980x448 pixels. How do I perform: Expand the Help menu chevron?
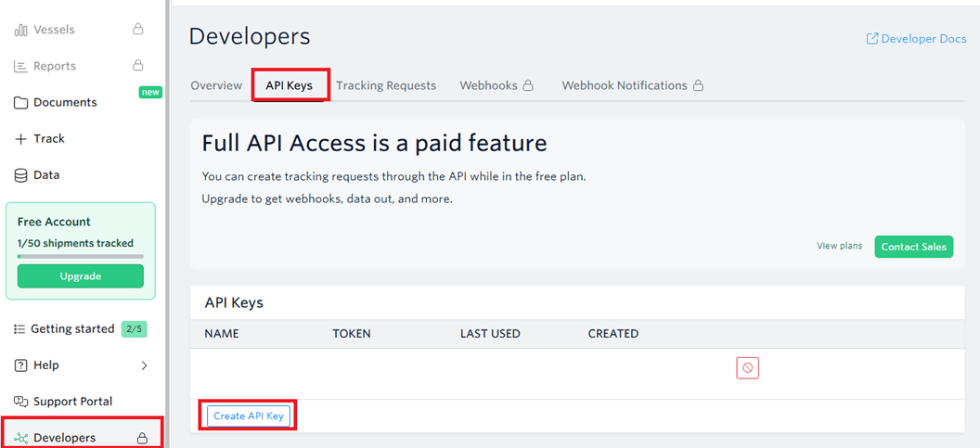tap(144, 365)
